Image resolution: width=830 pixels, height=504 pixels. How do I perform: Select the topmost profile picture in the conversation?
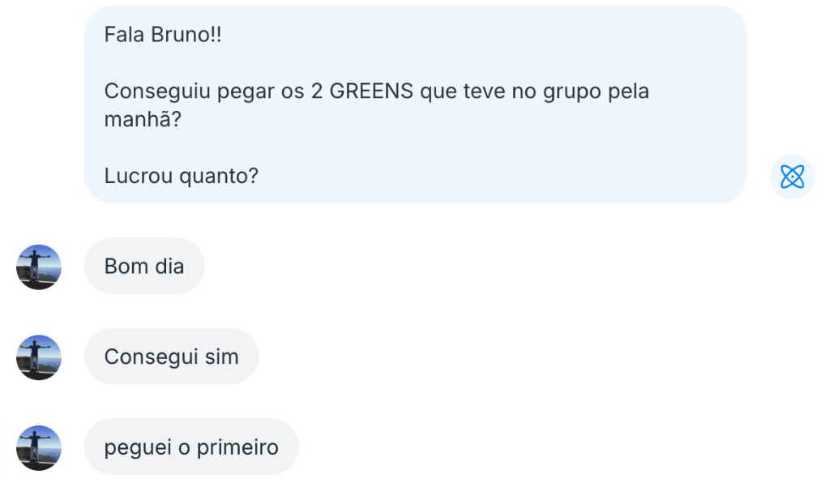tap(38, 266)
